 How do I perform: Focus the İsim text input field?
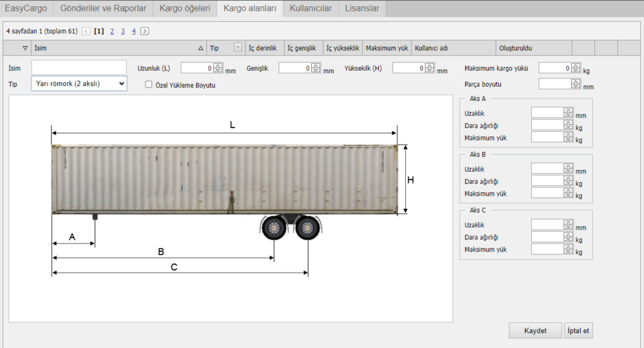pyautogui.click(x=79, y=68)
